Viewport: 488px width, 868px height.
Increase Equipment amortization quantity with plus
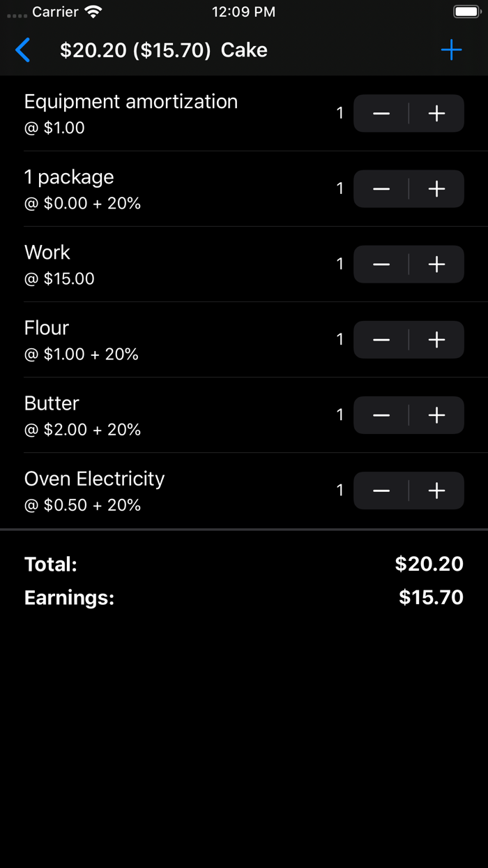[x=436, y=112]
